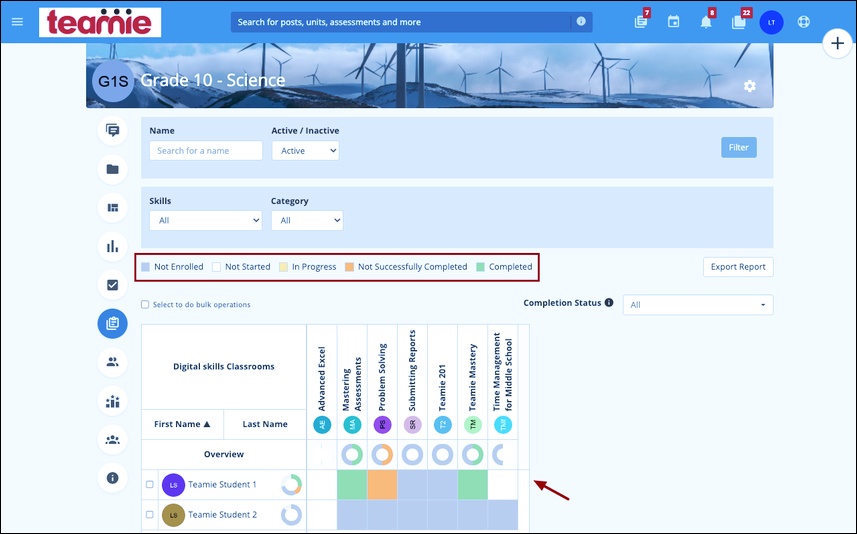
Task: Click the Filter button
Action: (x=738, y=147)
